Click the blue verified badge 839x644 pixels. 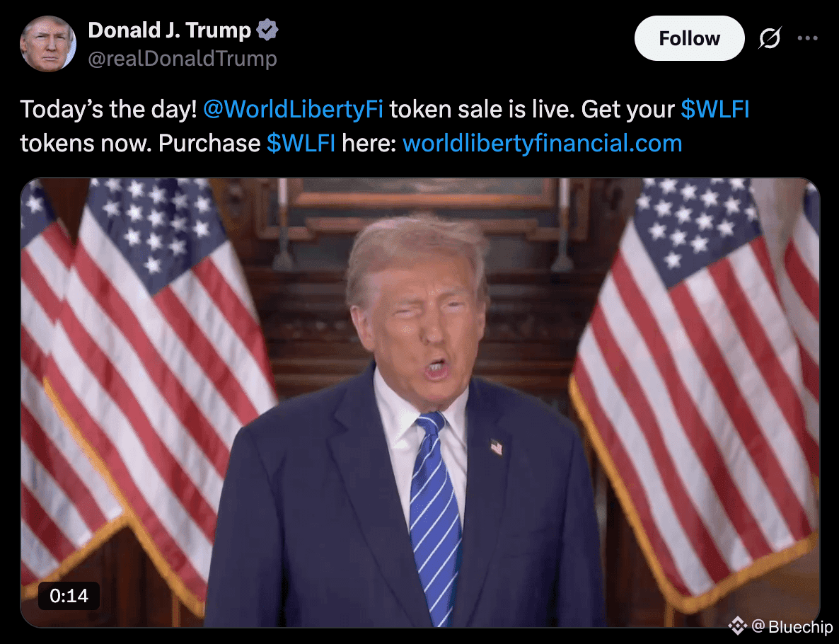(267, 30)
